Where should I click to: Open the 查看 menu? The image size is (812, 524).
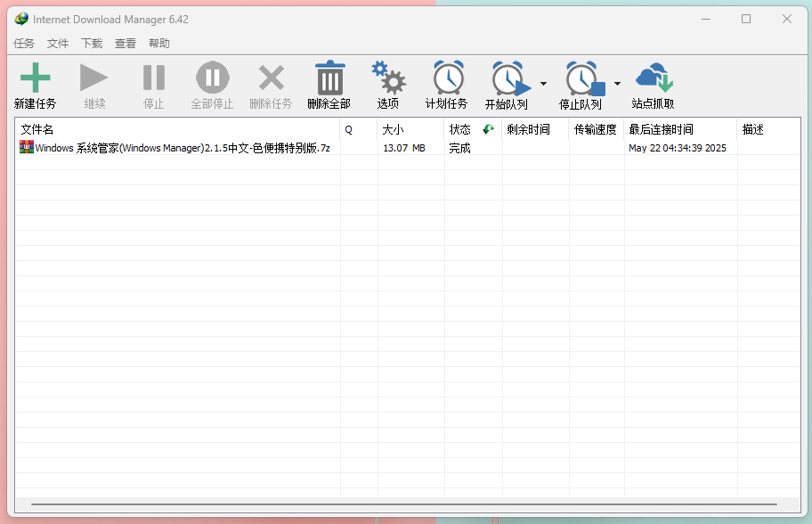125,43
